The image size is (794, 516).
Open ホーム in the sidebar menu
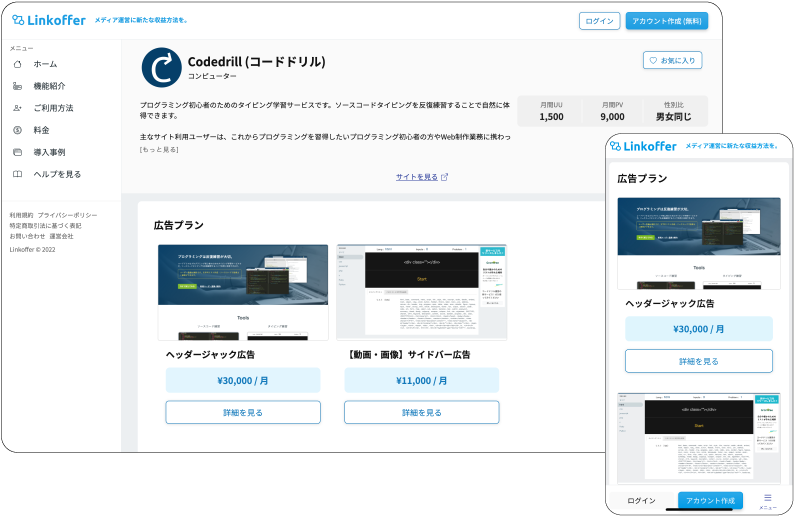[x=45, y=64]
